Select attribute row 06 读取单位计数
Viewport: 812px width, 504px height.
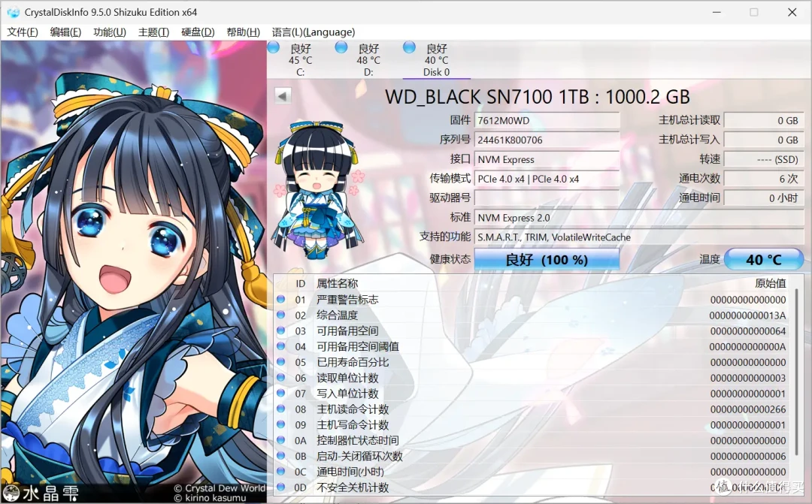532,378
